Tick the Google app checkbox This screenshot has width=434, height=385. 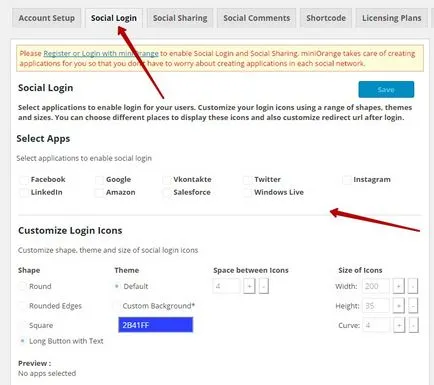click(x=99, y=180)
